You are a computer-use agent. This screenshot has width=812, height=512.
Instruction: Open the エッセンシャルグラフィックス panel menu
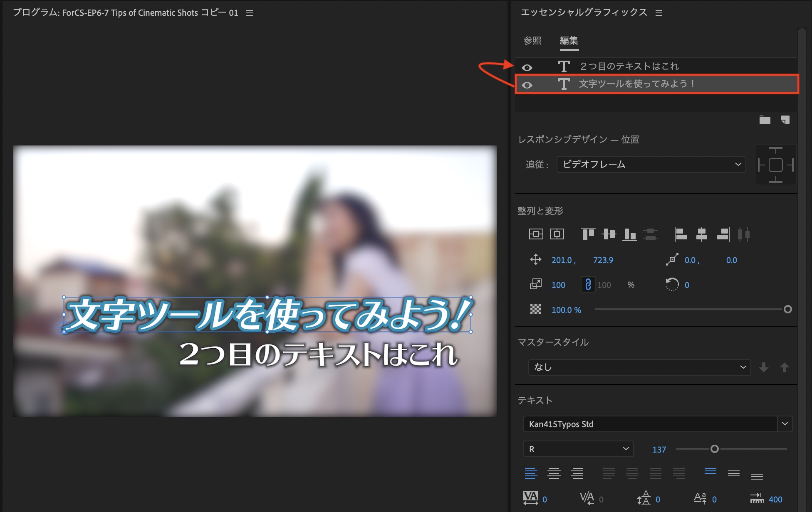click(x=659, y=13)
